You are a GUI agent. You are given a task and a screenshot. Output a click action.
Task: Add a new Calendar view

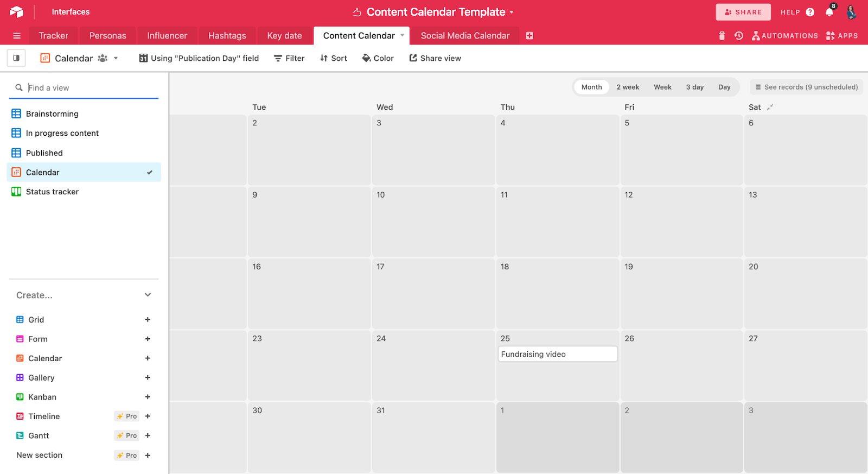(x=148, y=358)
